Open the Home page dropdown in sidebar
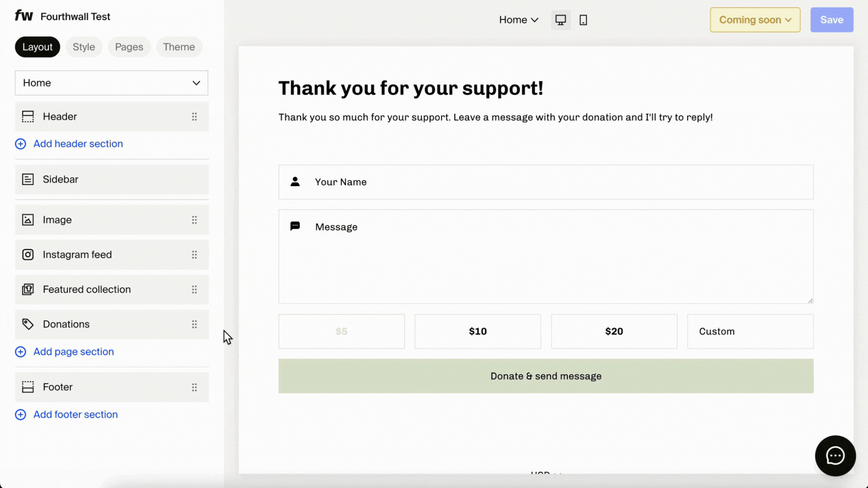 112,83
